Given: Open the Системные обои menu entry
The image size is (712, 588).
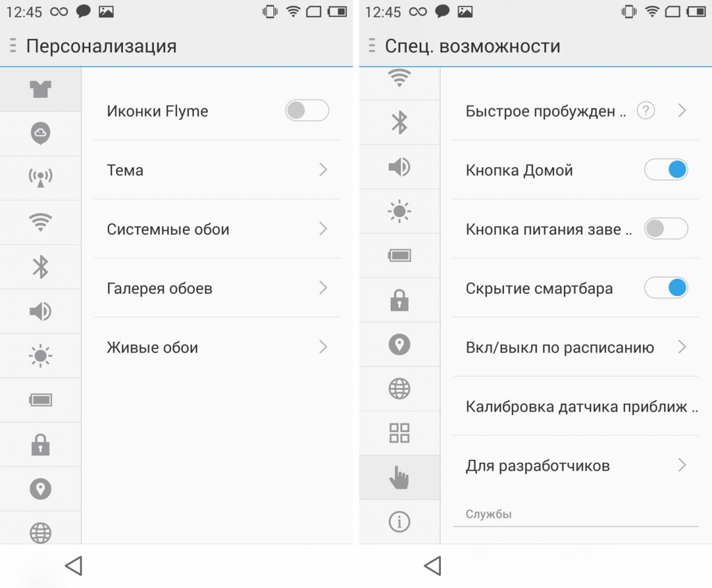Looking at the screenshot, I should [x=217, y=229].
